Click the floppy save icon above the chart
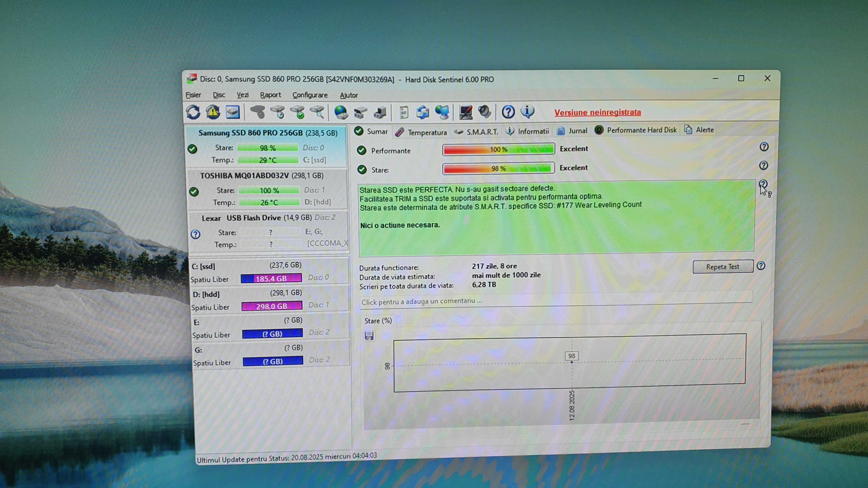 tap(369, 336)
